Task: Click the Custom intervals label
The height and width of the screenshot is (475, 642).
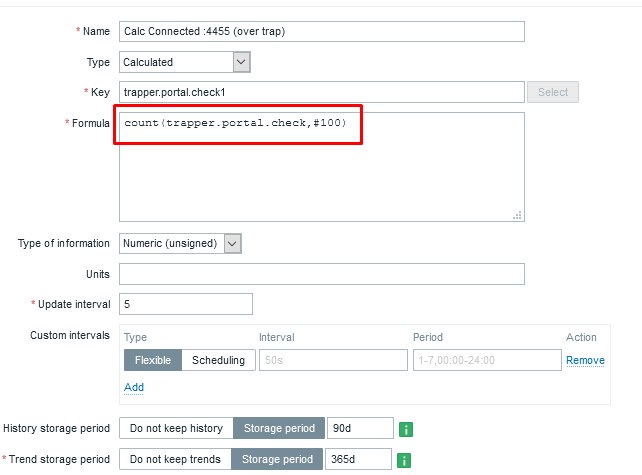Action: pos(70,335)
